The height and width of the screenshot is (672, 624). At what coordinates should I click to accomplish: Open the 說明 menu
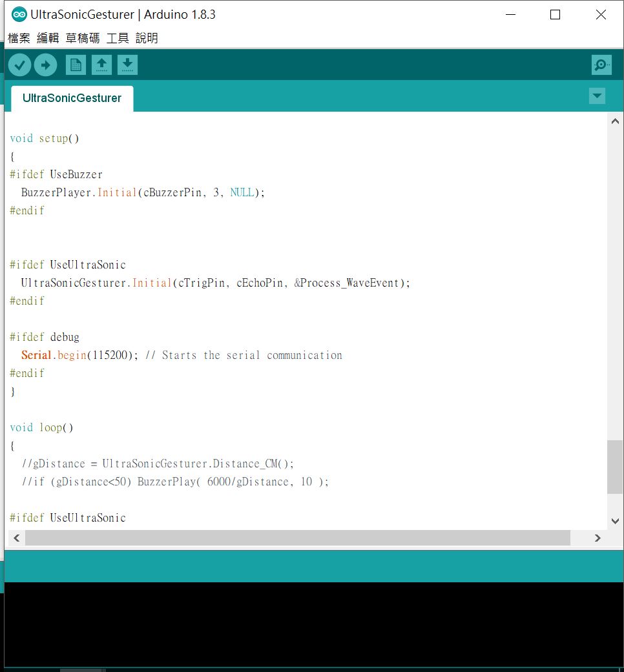(x=147, y=38)
